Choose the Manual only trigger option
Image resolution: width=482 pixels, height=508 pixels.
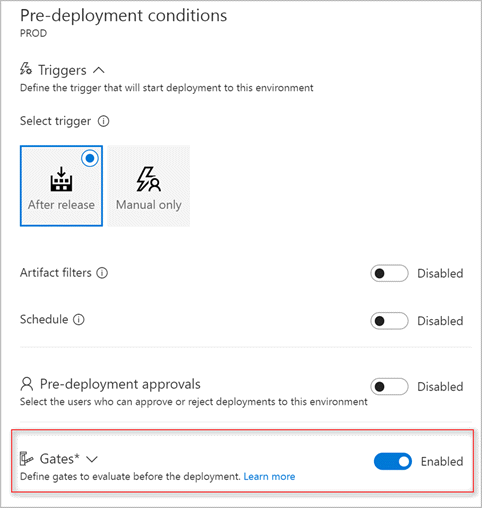[x=149, y=186]
